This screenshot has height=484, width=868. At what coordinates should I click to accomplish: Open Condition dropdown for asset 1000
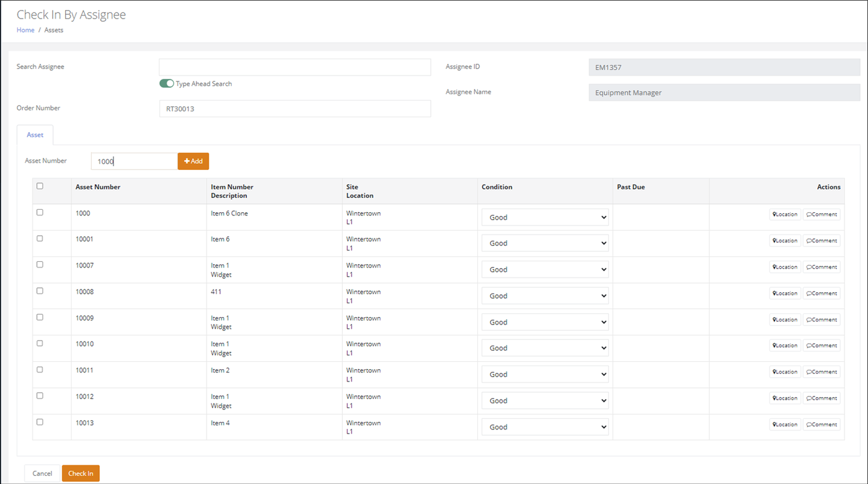(545, 217)
